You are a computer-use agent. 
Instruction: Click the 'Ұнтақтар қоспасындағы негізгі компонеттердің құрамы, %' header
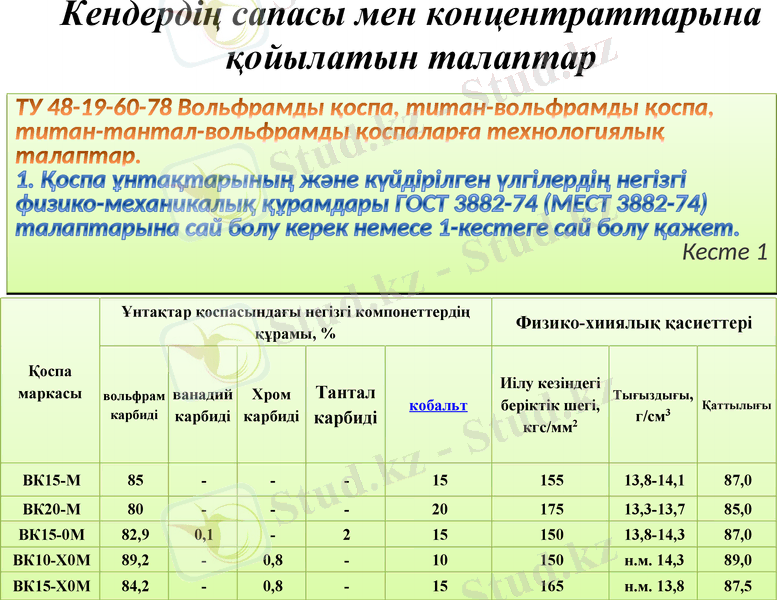295,323
